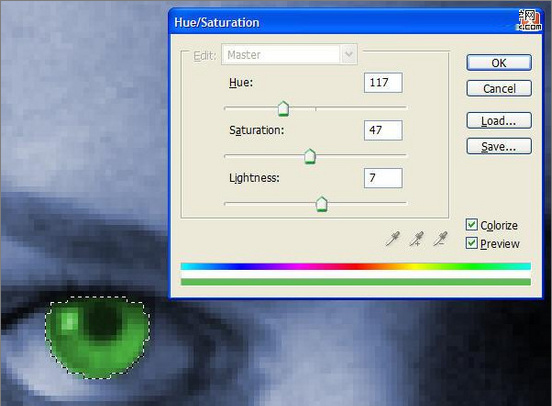Viewport: 552px width, 406px height.
Task: Click the Hue slider handle
Action: click(283, 108)
